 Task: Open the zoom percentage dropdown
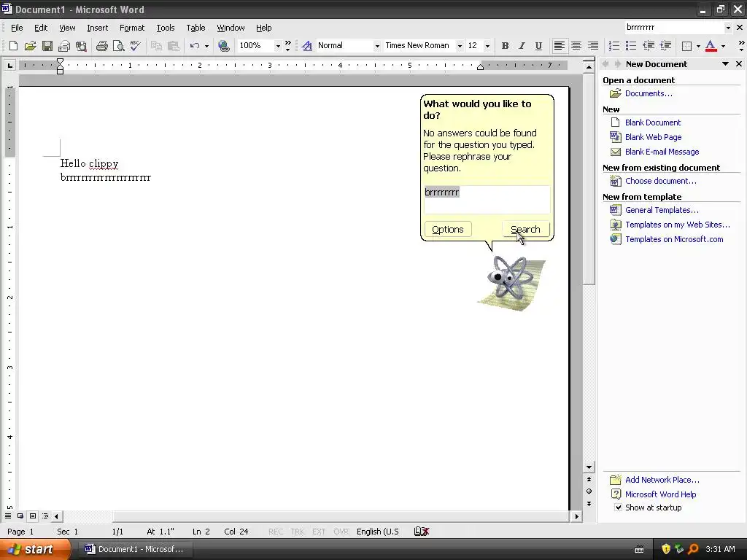[x=278, y=46]
